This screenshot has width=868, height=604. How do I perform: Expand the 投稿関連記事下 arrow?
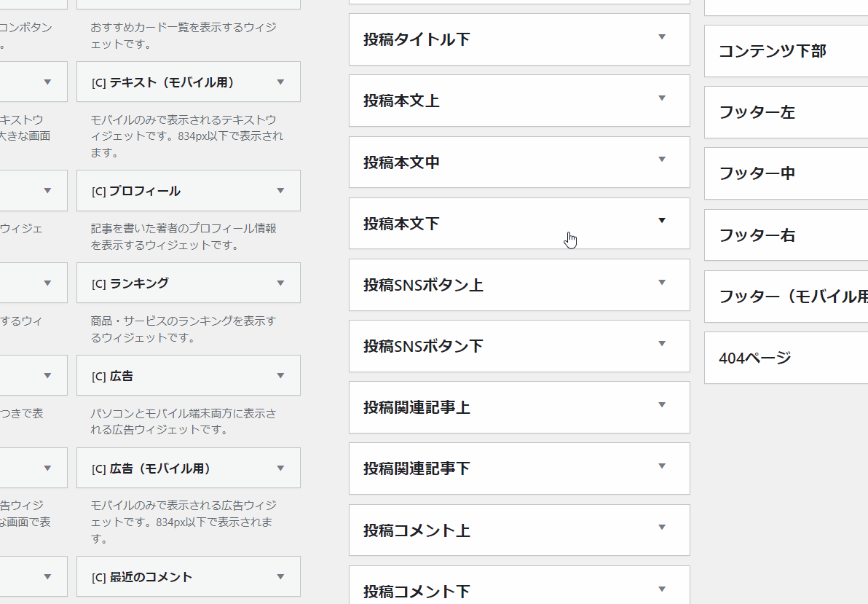point(662,466)
